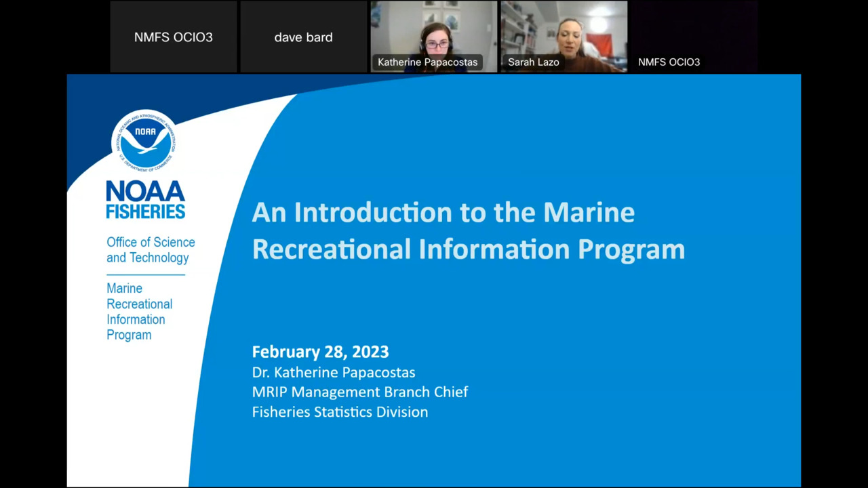
Task: Click the date 'February 28, 2023'
Action: (x=320, y=352)
